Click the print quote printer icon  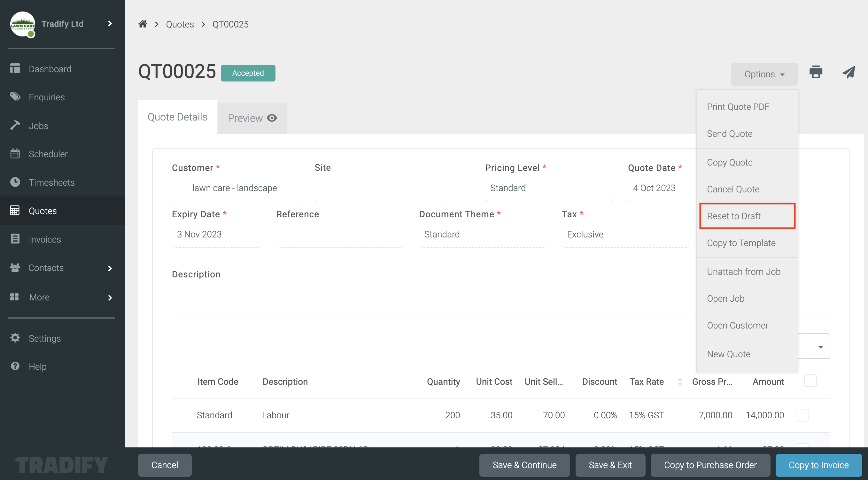pos(816,72)
